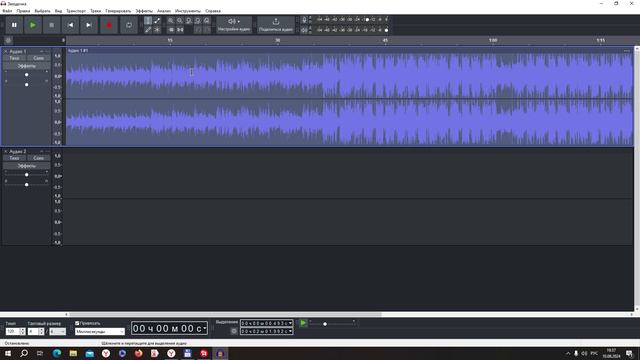Click the Undo icon in toolbar
The height and width of the screenshot is (360, 640).
coord(198,29)
